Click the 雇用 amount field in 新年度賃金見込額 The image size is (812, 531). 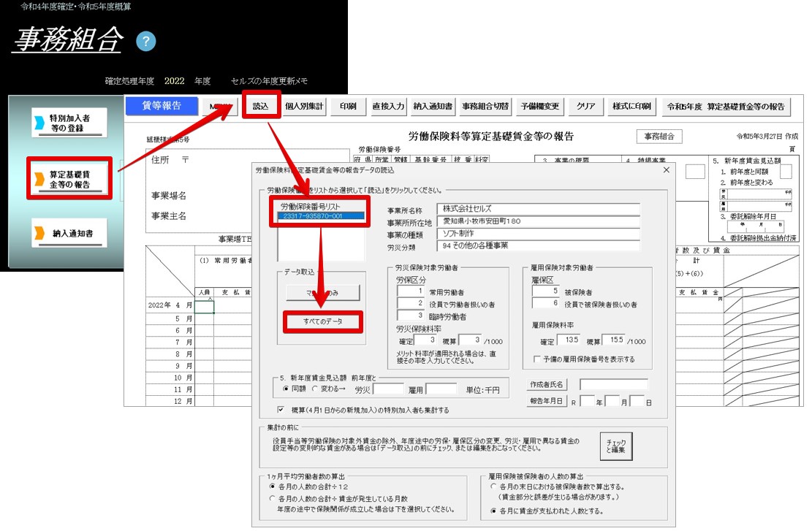click(441, 389)
